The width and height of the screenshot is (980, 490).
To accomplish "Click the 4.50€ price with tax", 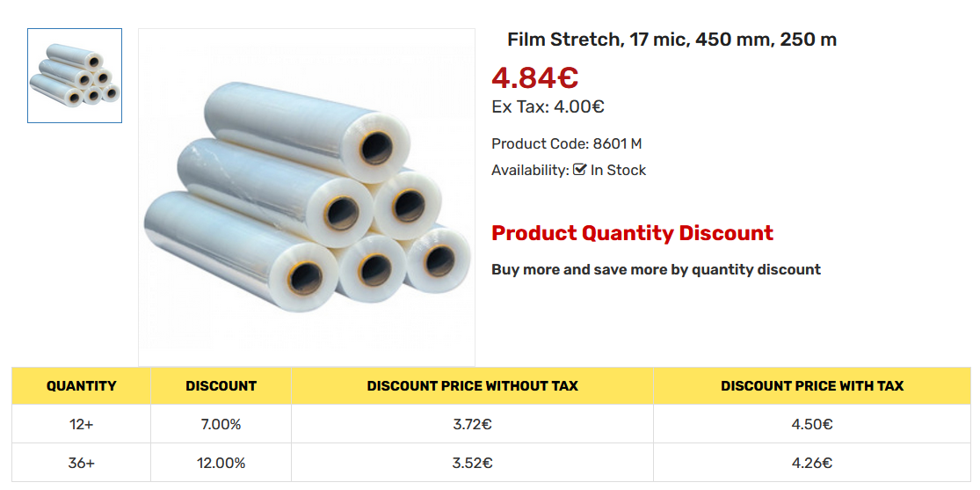I will [812, 424].
